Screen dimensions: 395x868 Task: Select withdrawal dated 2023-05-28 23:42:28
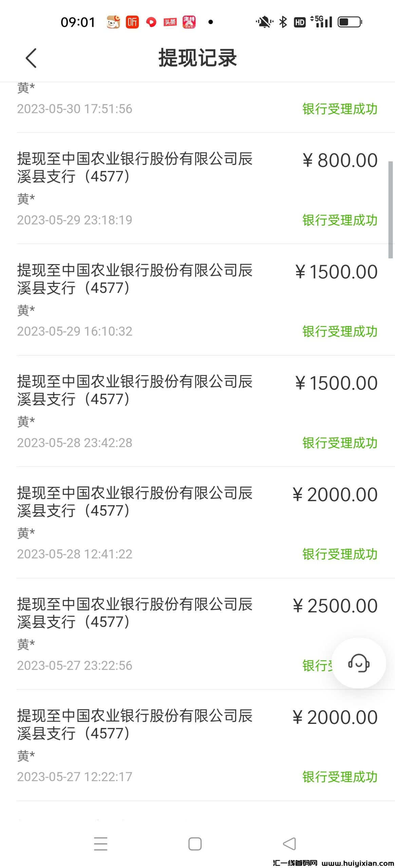coord(197,411)
